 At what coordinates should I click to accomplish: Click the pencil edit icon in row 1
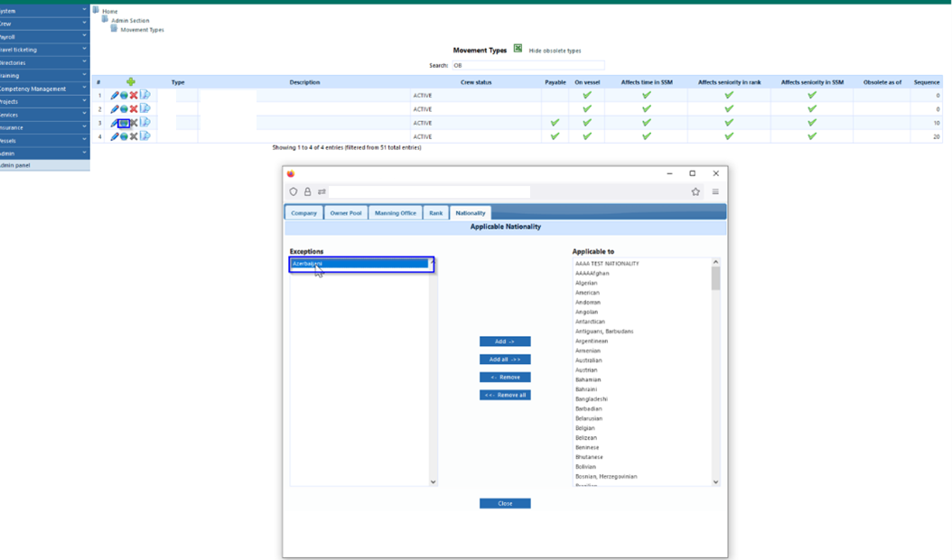click(115, 96)
